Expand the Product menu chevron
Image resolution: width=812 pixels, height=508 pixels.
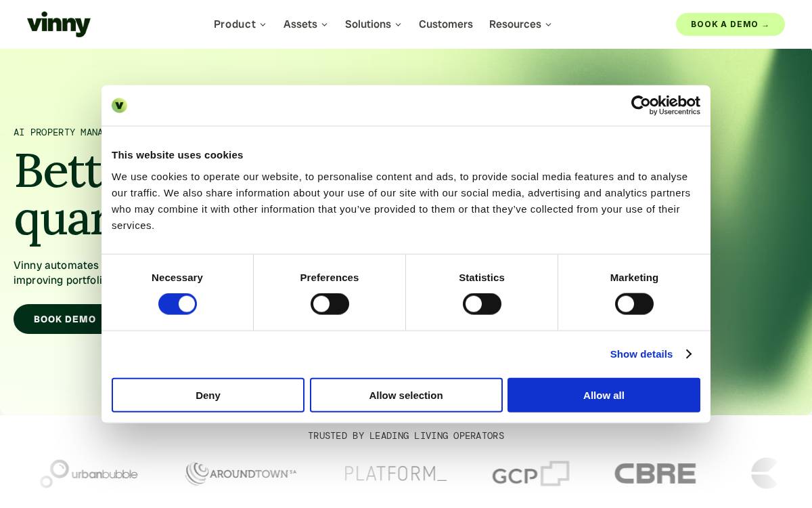[263, 25]
